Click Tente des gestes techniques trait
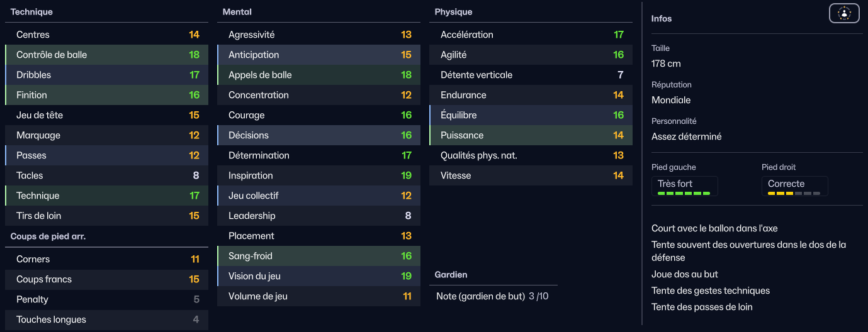The image size is (868, 332). pos(711,290)
